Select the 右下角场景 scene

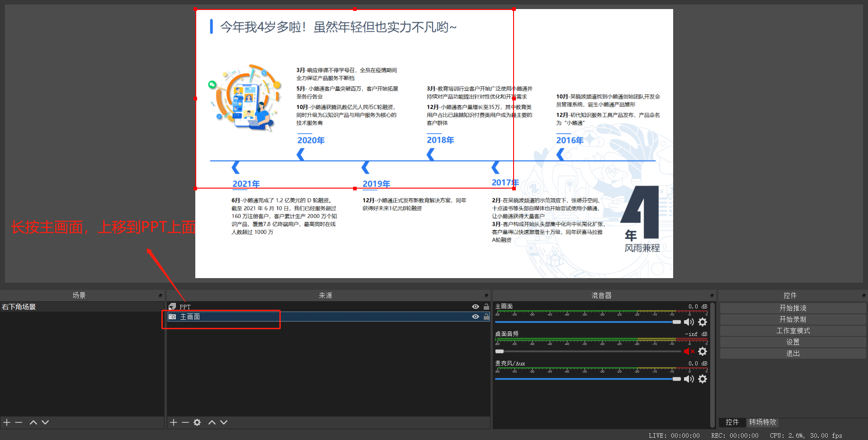point(82,307)
